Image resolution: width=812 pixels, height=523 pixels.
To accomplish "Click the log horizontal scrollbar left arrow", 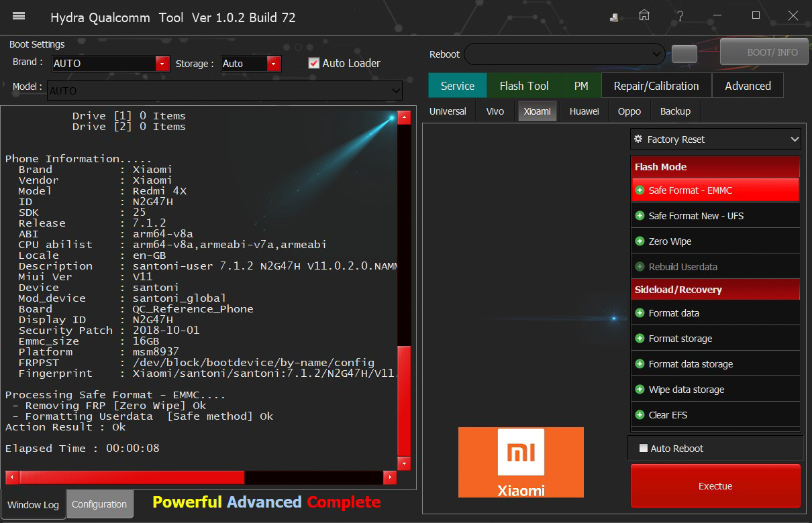I will point(12,477).
